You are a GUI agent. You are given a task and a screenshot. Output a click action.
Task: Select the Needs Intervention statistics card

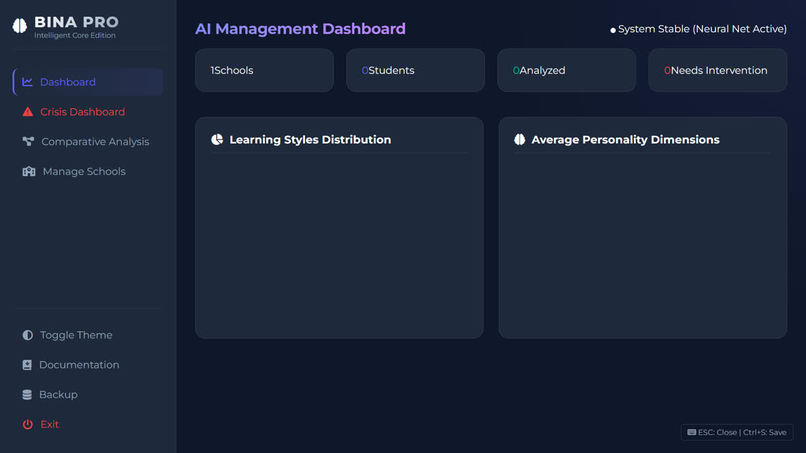[x=718, y=70]
